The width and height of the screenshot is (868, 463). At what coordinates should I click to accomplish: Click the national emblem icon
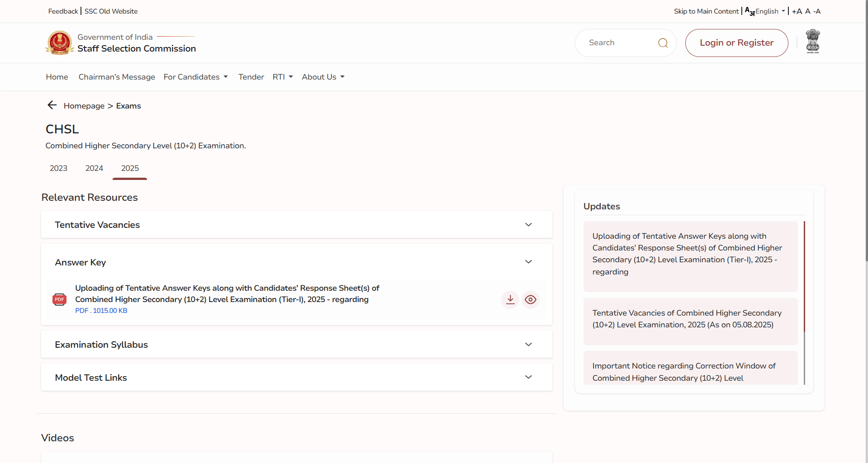click(812, 42)
